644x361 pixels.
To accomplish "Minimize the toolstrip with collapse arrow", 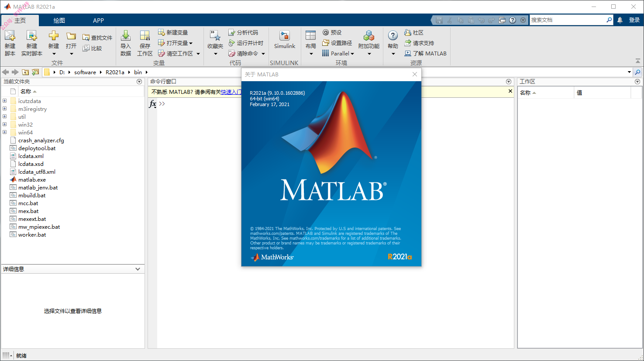I will (638, 61).
